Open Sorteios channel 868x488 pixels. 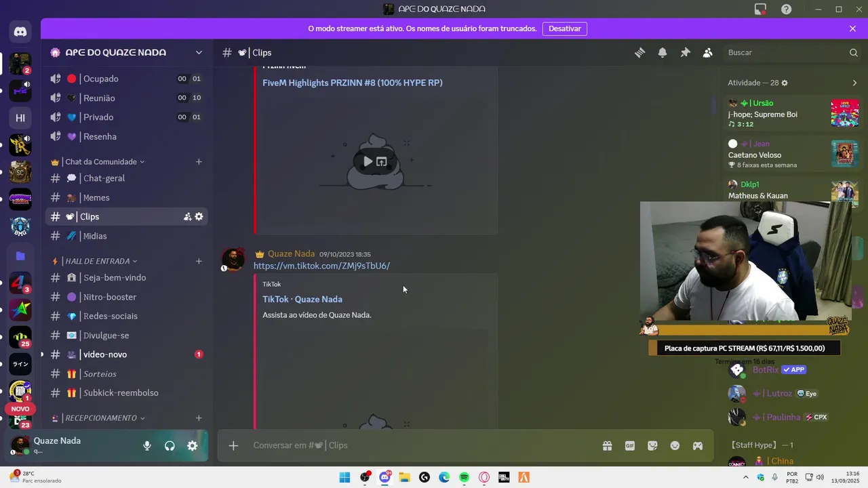coord(126,374)
